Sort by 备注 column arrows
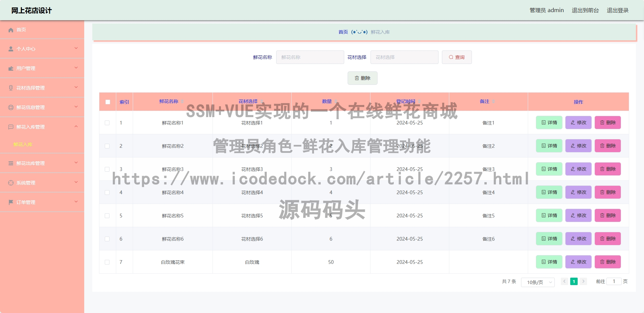The width and height of the screenshot is (644, 313). point(493,102)
